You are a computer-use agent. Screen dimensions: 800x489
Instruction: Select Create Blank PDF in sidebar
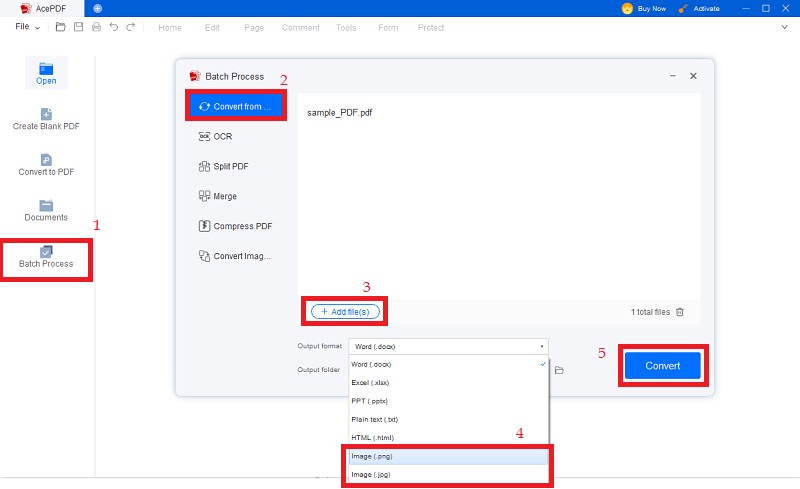pyautogui.click(x=46, y=119)
